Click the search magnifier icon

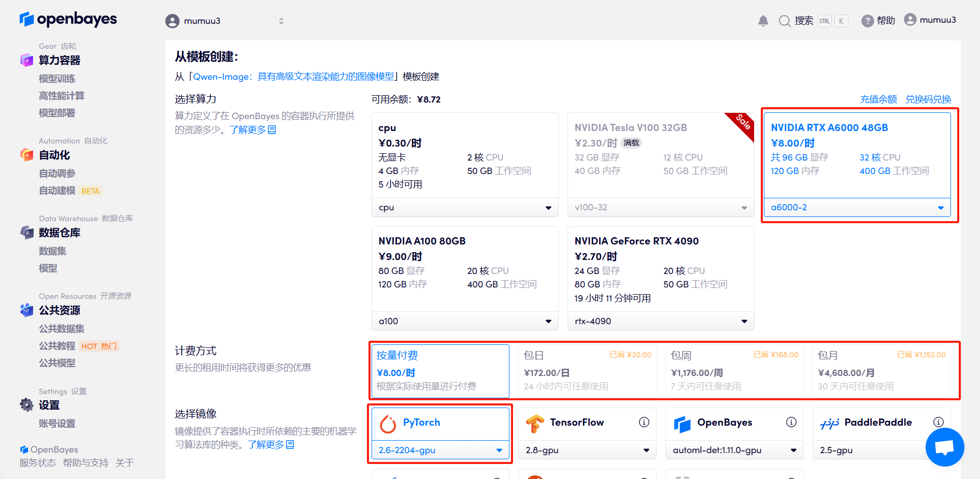(785, 21)
